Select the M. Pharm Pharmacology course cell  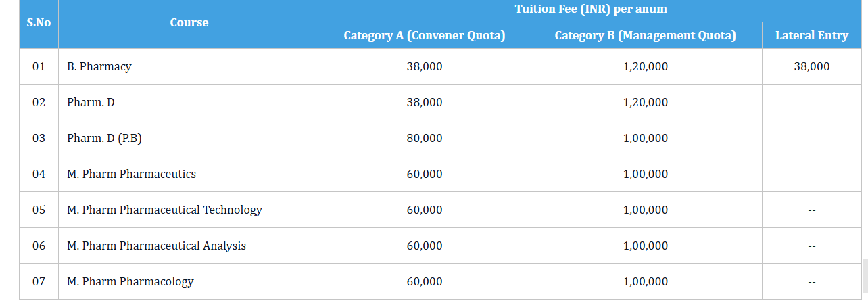(130, 281)
